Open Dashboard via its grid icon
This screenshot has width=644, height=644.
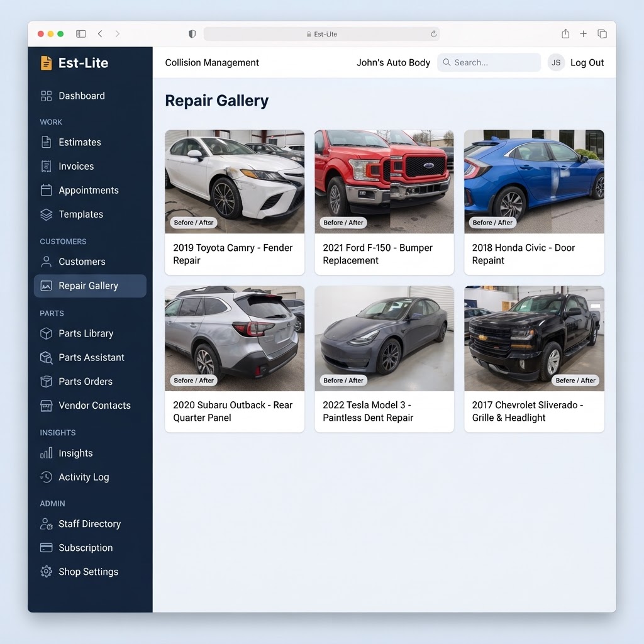coord(47,96)
